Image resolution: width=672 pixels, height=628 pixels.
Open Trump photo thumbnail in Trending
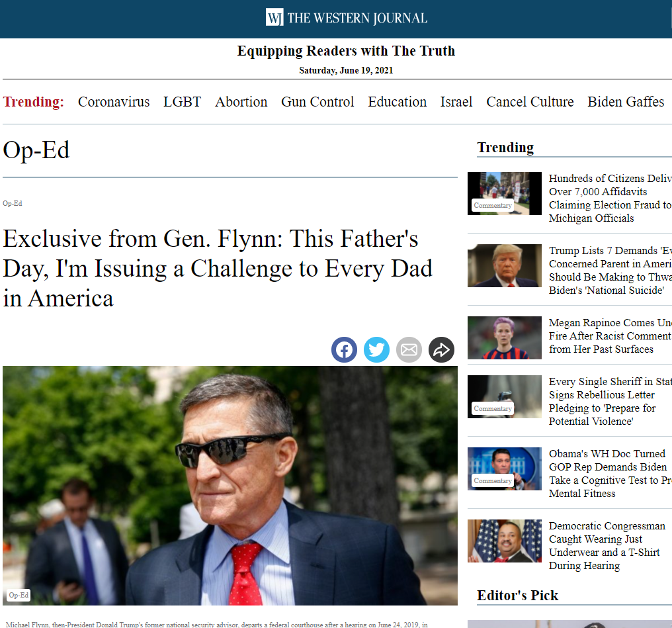point(505,265)
